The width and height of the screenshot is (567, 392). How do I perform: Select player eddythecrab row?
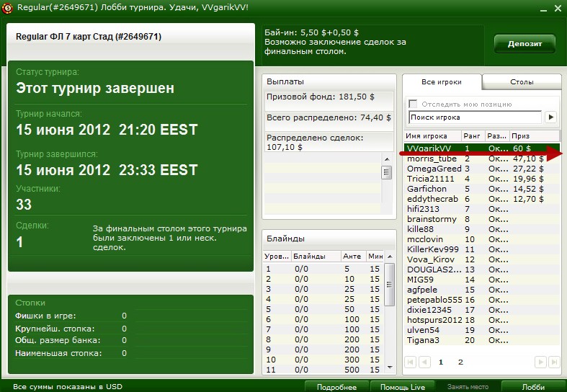point(482,200)
